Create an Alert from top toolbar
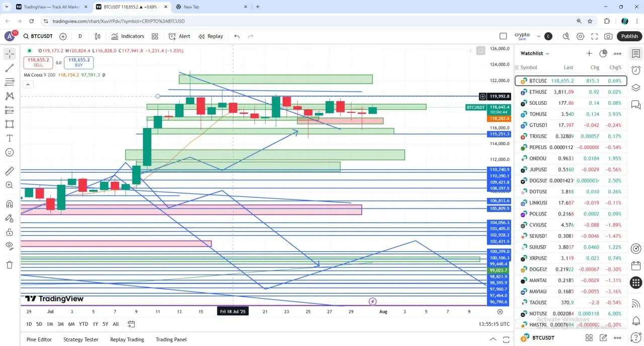This screenshot has height=346, width=644. tap(180, 36)
